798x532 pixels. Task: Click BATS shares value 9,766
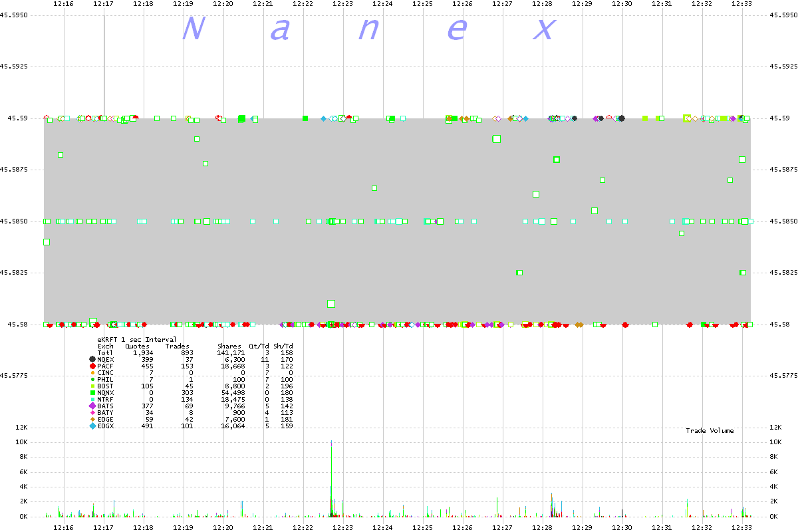pyautogui.click(x=235, y=406)
